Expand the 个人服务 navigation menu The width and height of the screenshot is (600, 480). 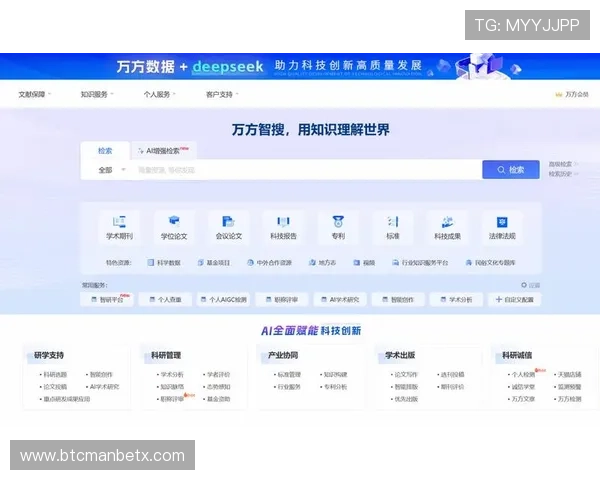pyautogui.click(x=159, y=94)
